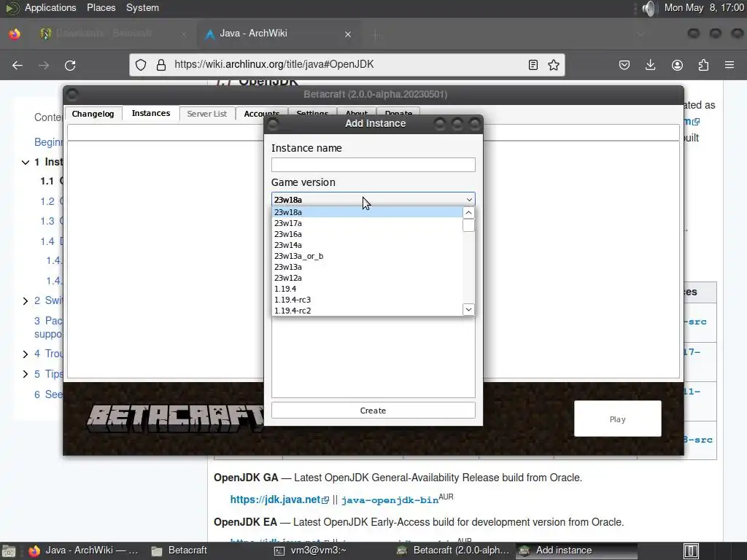Select version 23w18a from list
The width and height of the screenshot is (747, 560).
367,212
